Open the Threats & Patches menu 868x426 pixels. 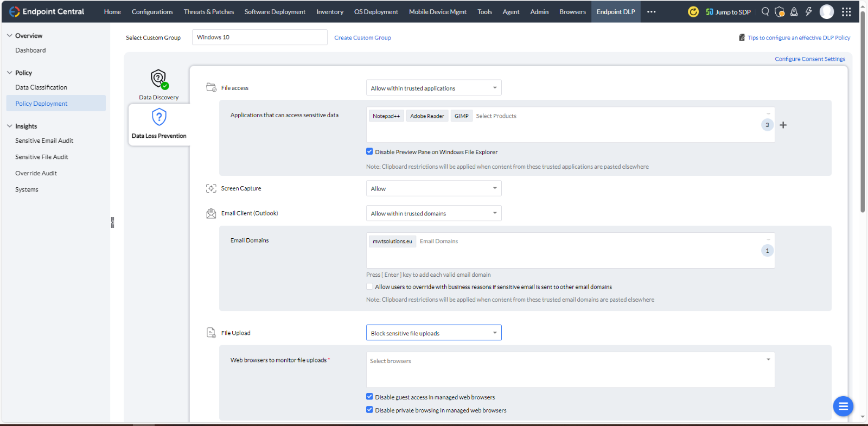209,11
